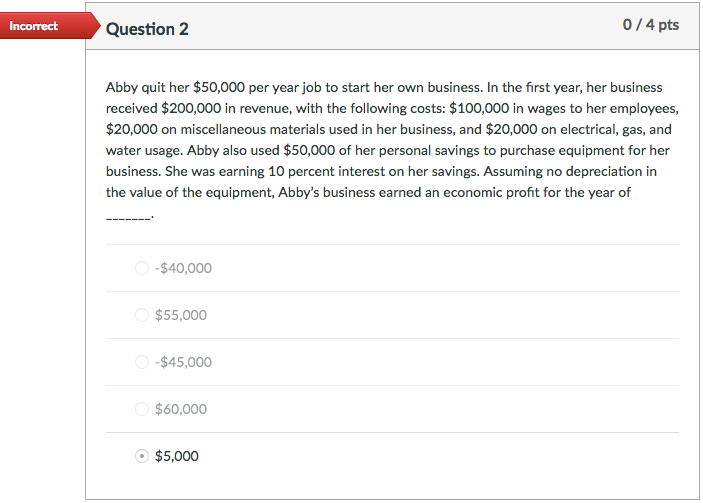
Task: Click the $60,000 answer label text
Action: [x=181, y=409]
